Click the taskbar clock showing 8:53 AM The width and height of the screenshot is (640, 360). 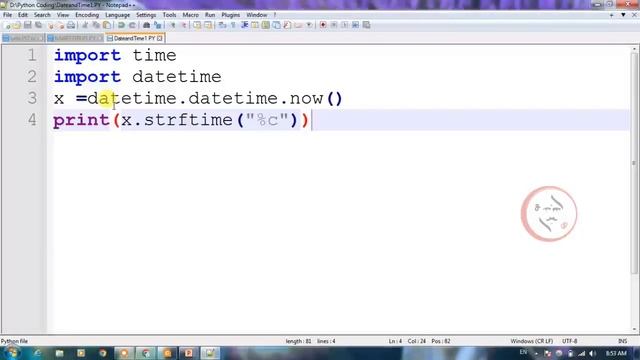616,353
